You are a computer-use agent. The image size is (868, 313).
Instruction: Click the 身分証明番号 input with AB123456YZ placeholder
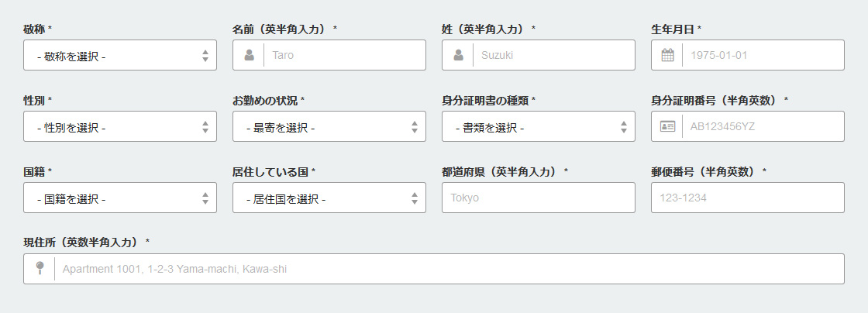[763, 126]
